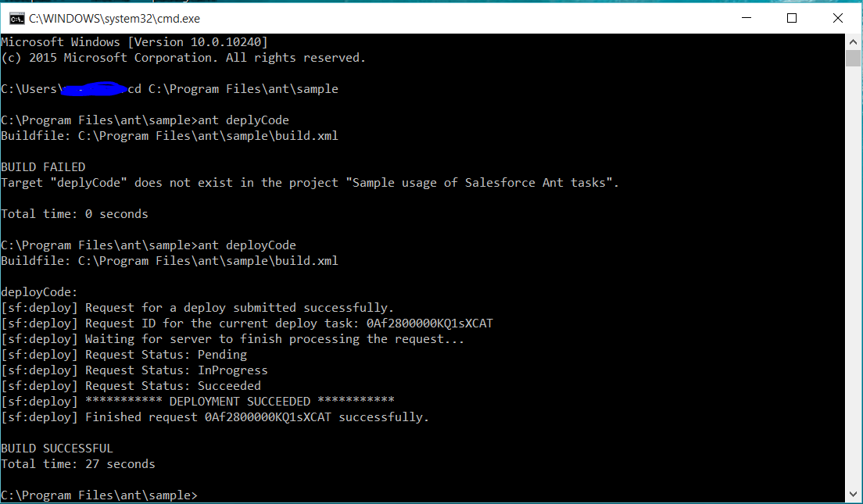Click the Request ID 0Af2800000KQ1sXCAT line
The height and width of the screenshot is (504, 863).
tap(246, 323)
